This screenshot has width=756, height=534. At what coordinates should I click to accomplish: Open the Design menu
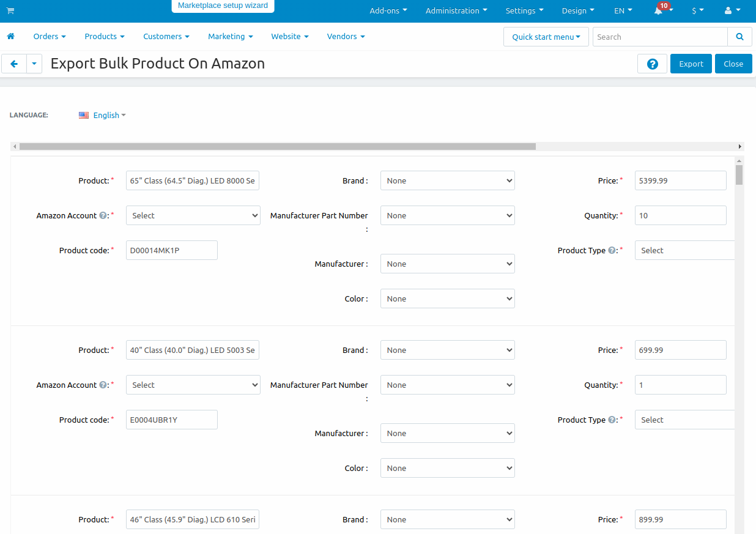coord(578,10)
